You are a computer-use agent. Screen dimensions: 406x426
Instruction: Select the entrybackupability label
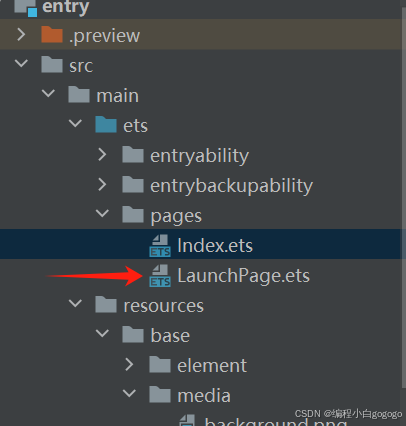(231, 186)
